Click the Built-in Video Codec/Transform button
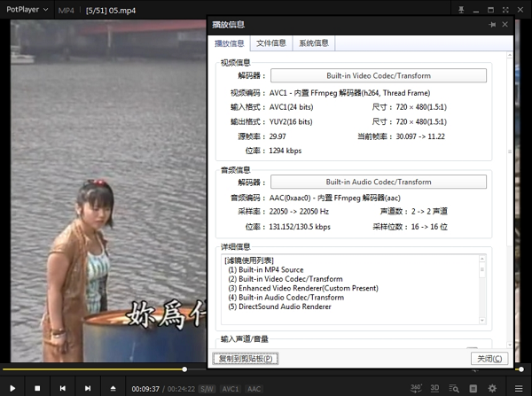This screenshot has width=532, height=396. tap(379, 76)
